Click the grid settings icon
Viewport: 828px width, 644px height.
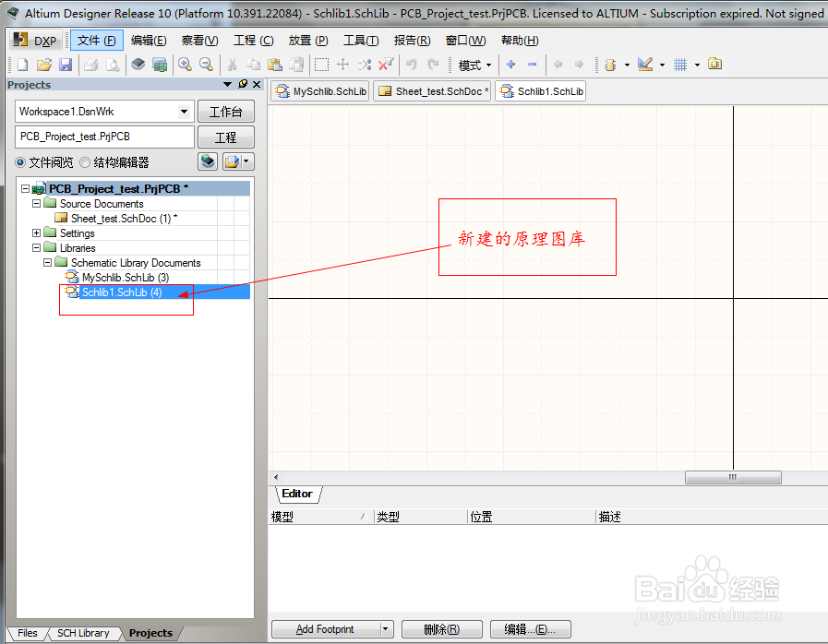[x=680, y=65]
